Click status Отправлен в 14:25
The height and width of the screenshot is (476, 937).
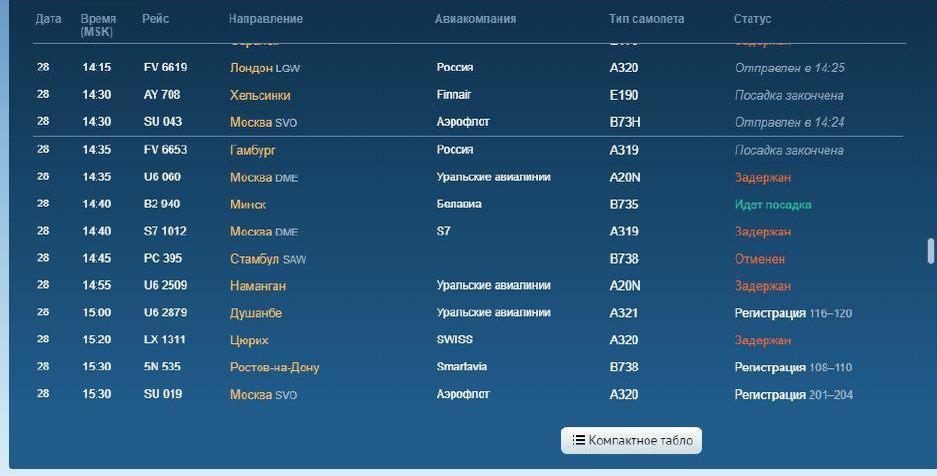(789, 68)
